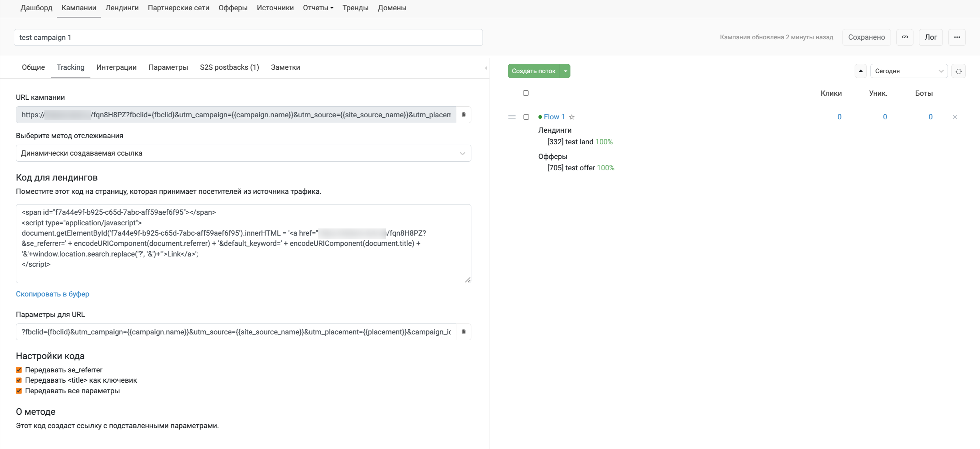Uncheck Передавать все параметры
Viewport: 980px width, 449px height.
click(x=19, y=391)
